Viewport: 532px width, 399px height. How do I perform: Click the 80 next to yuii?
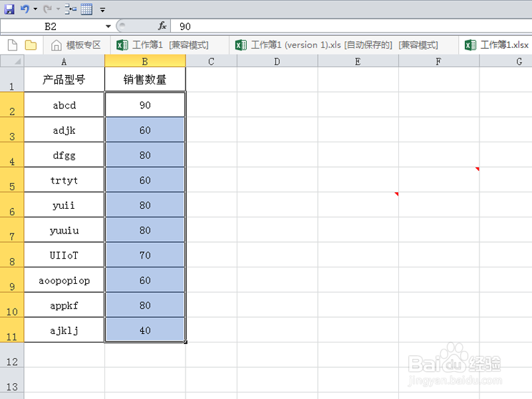coord(145,205)
